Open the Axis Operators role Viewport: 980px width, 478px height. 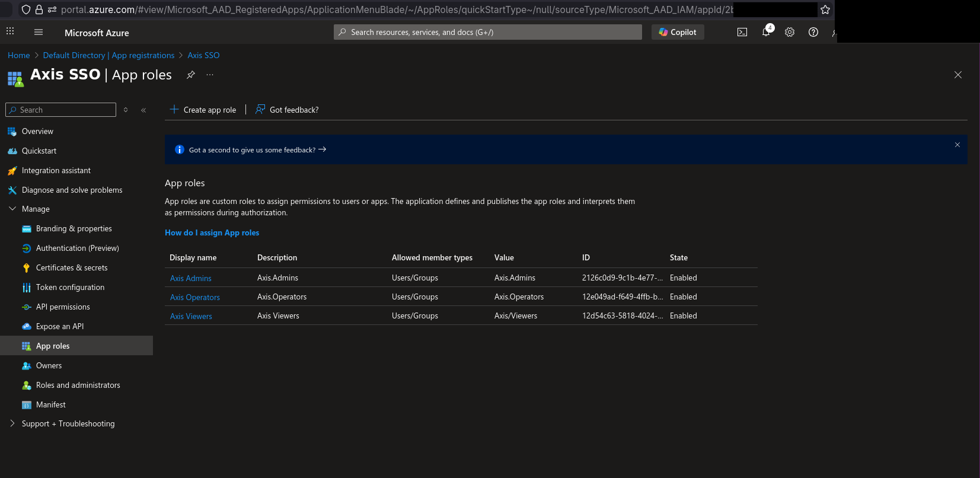(x=194, y=297)
